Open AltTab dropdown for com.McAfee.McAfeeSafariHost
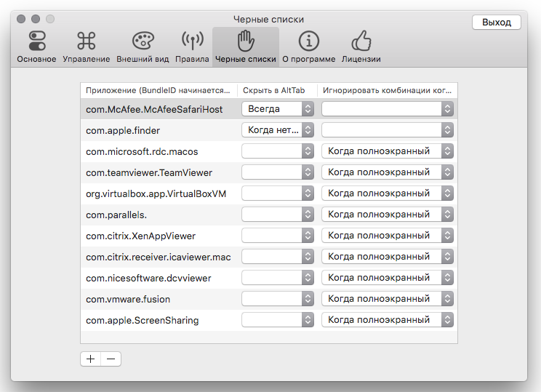The image size is (541, 392). [278, 109]
